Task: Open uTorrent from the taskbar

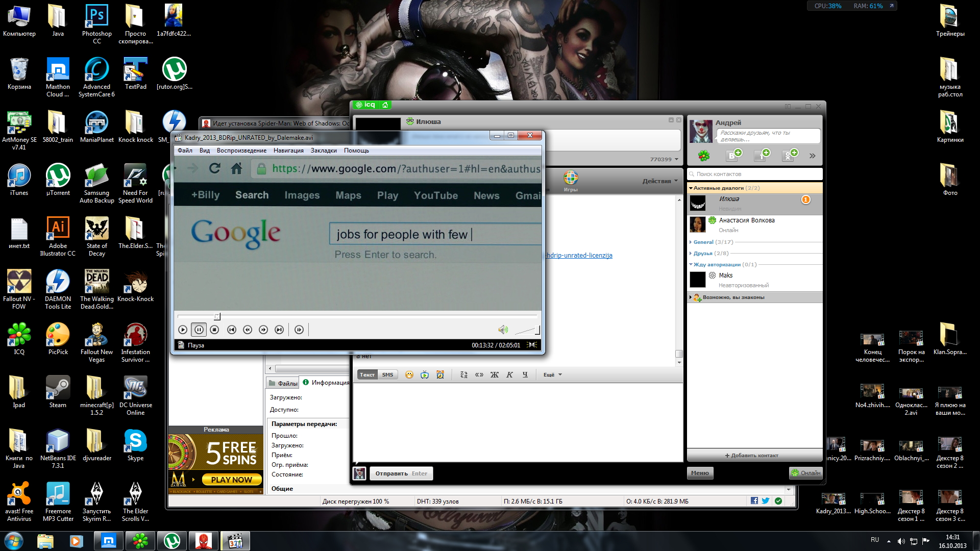Action: point(171,541)
